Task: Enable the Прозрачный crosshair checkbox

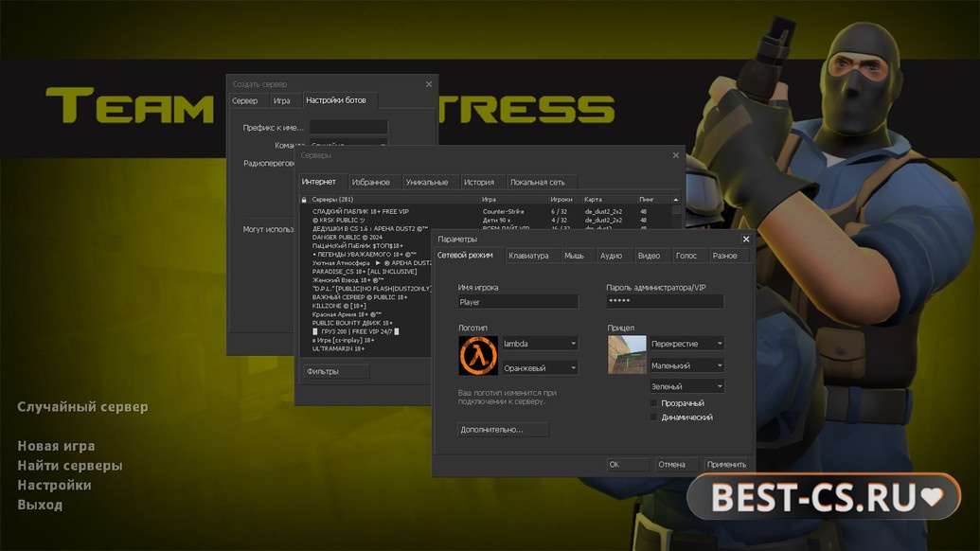Action: pos(654,403)
